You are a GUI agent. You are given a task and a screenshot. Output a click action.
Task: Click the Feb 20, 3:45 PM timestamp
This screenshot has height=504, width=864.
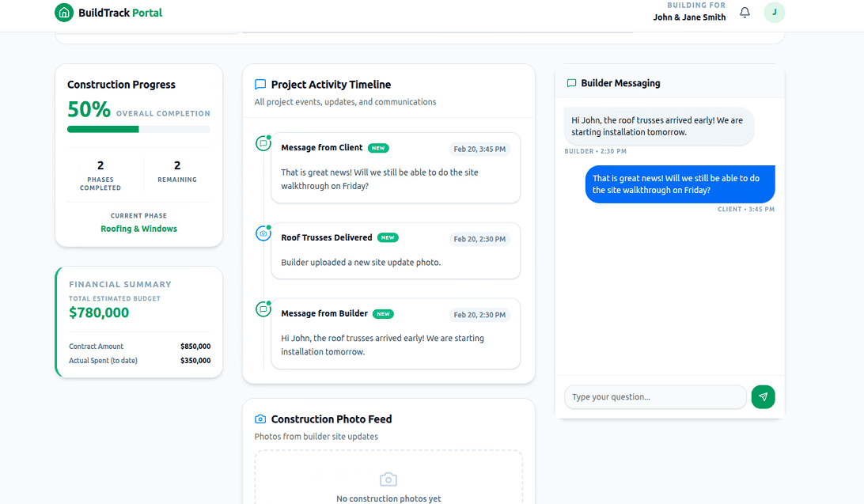[479, 150]
